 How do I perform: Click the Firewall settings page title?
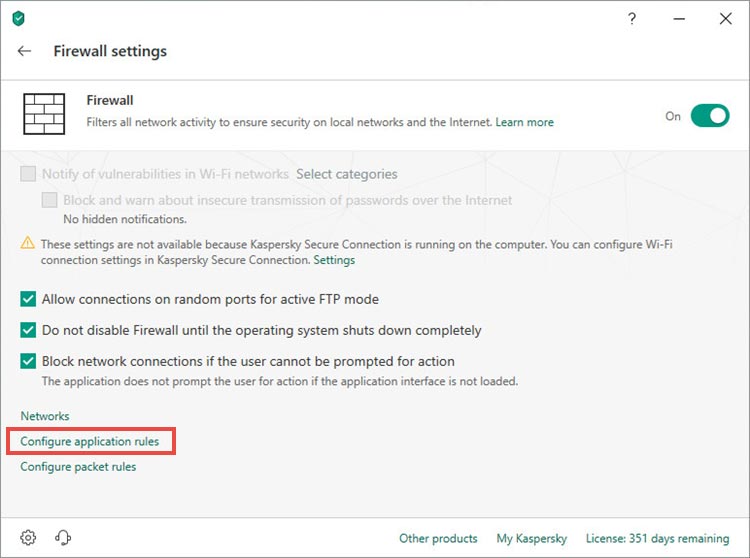[x=110, y=51]
